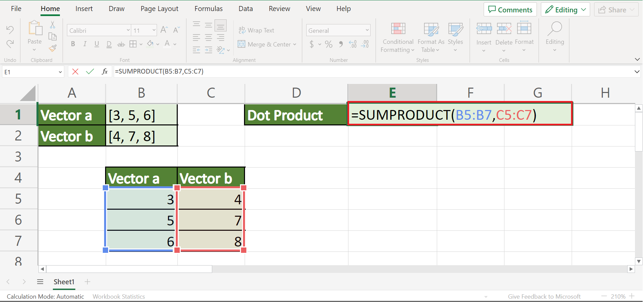Switch to the Formulas ribbon tab

pyautogui.click(x=208, y=9)
